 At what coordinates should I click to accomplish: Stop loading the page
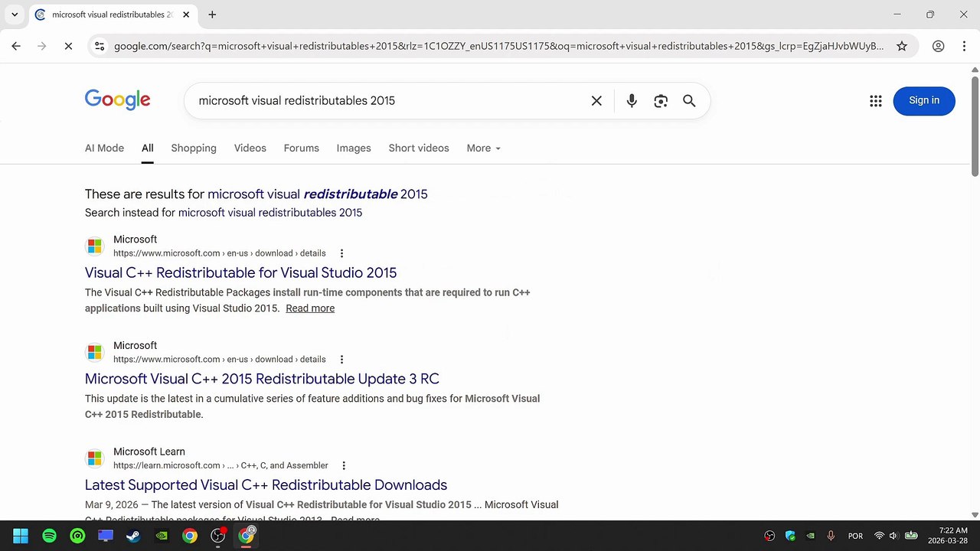point(68,46)
